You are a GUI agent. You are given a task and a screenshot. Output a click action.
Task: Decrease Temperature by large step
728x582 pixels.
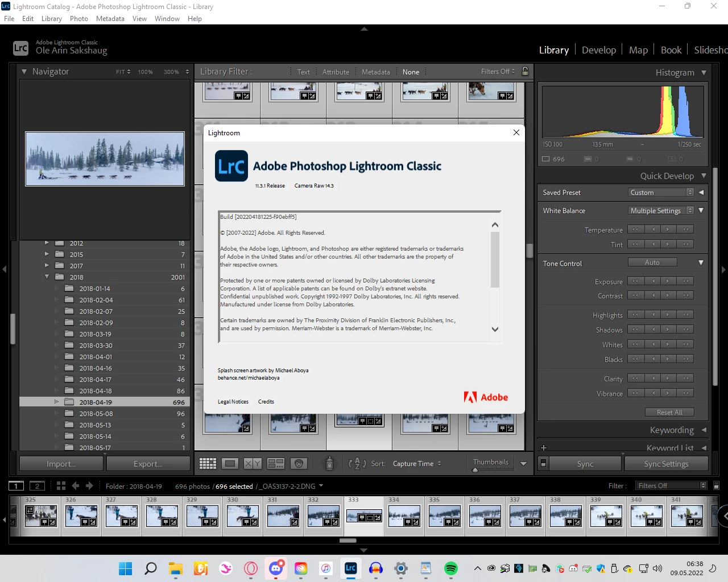pos(635,230)
